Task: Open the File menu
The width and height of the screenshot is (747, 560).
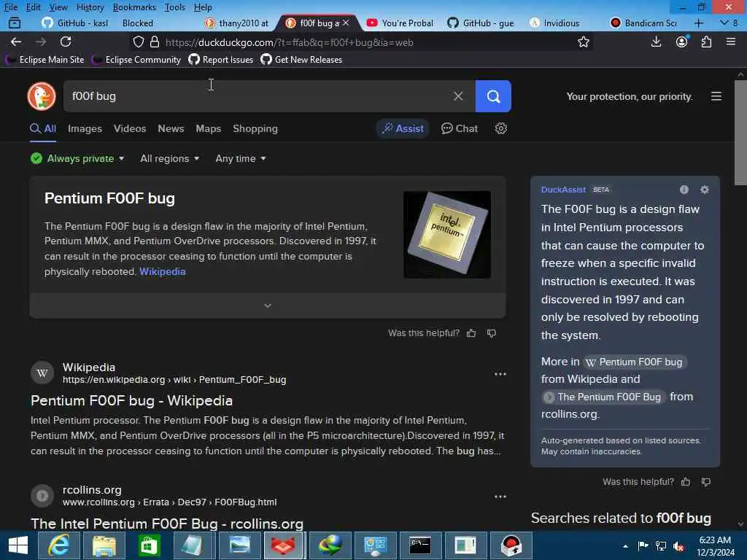Action: click(10, 7)
